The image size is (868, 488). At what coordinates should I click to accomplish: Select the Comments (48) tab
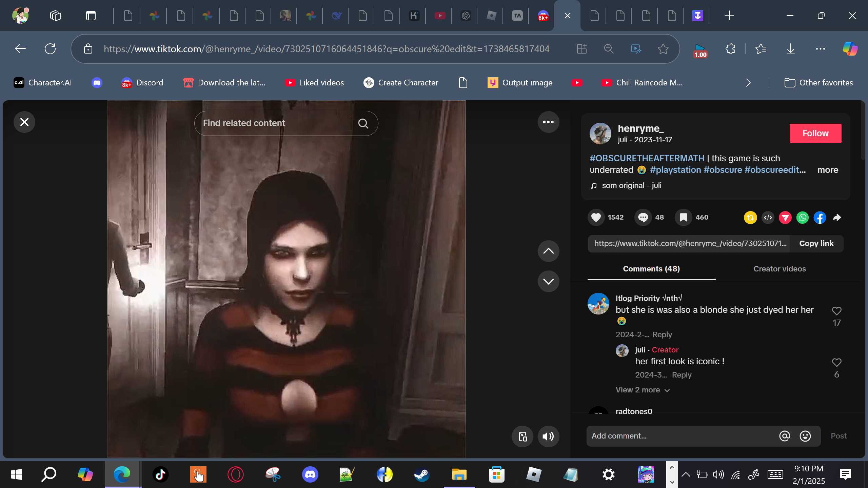coord(651,269)
